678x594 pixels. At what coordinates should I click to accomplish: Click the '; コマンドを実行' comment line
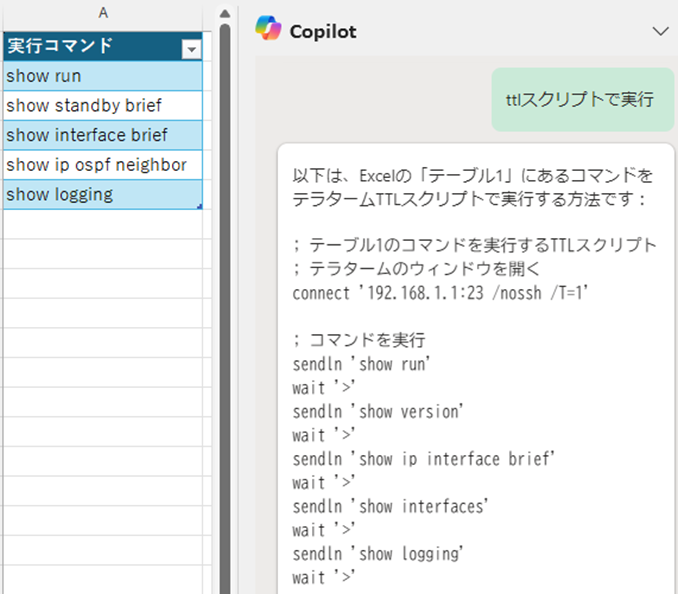point(359,340)
